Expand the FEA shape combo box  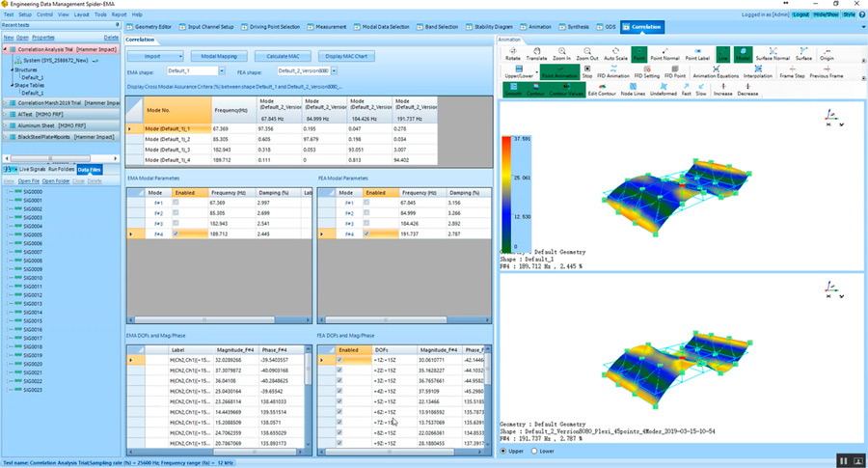(x=309, y=70)
